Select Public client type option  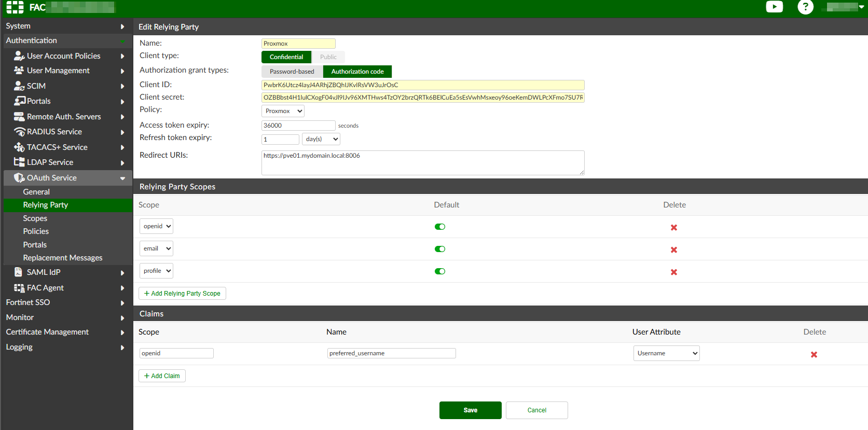tap(328, 57)
